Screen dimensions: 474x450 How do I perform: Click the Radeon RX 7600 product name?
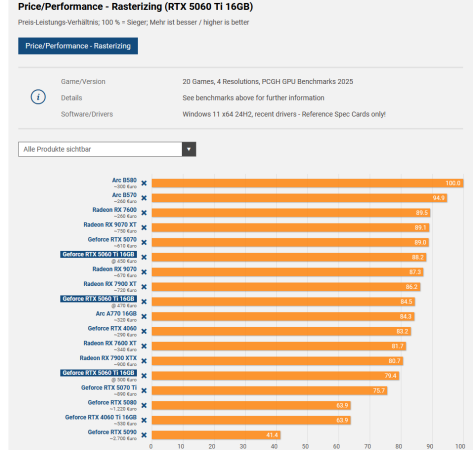(x=114, y=210)
